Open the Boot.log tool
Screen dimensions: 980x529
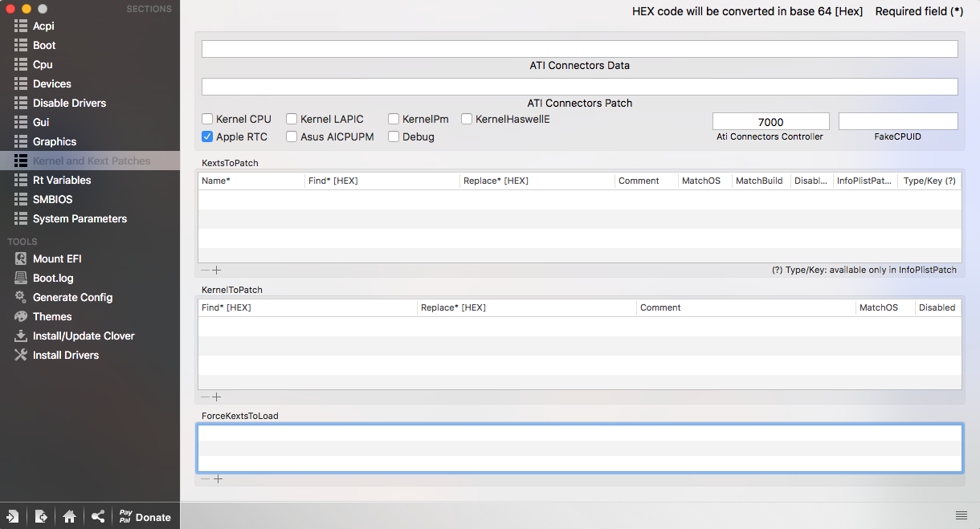click(21, 278)
